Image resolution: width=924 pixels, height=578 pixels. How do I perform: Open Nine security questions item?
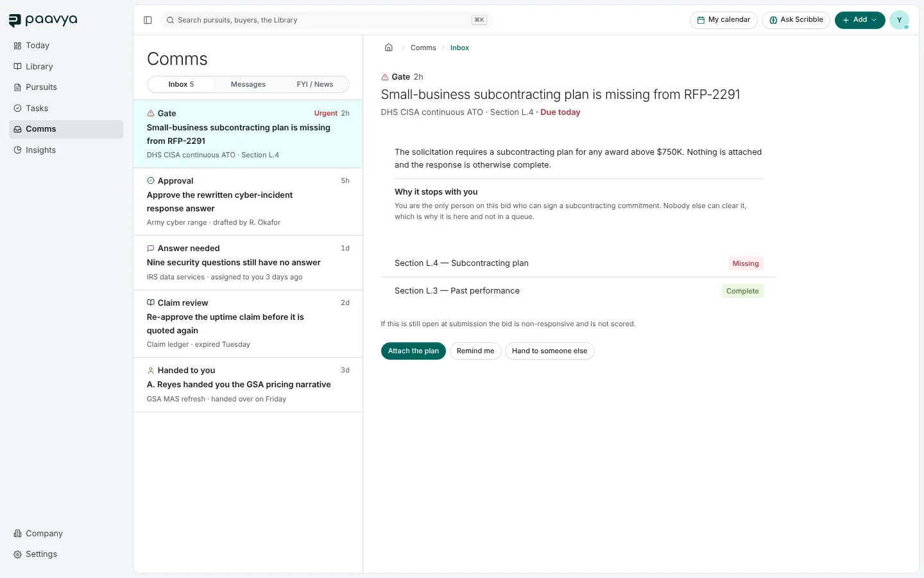248,263
